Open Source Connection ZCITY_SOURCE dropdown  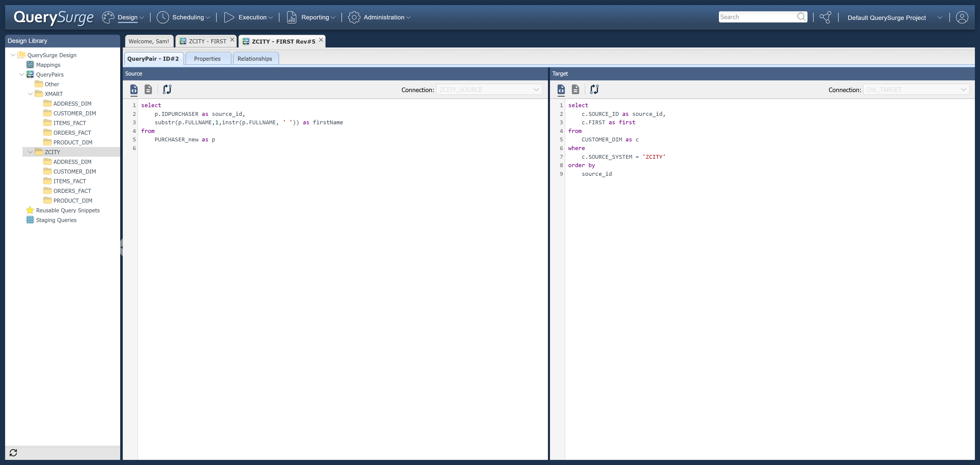(489, 89)
